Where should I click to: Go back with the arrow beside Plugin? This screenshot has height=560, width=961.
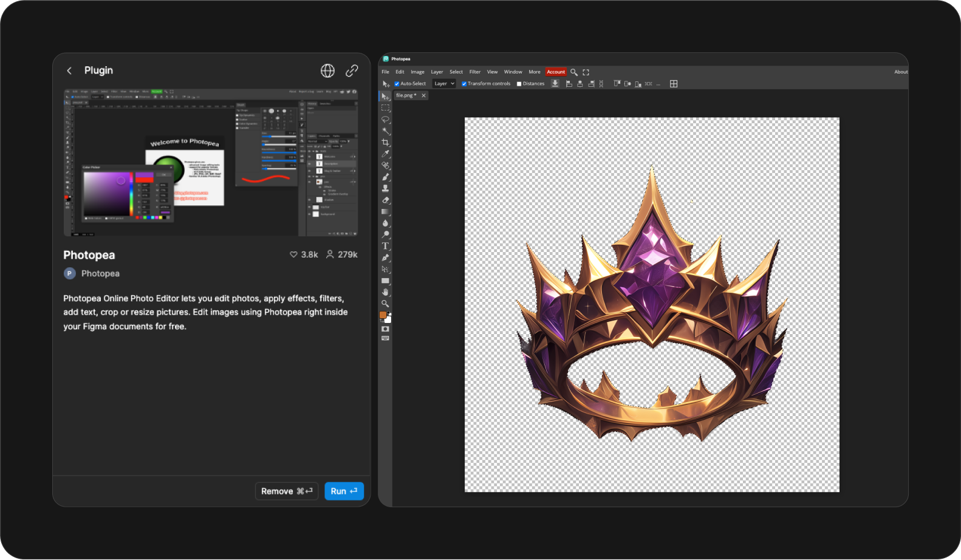tap(69, 70)
